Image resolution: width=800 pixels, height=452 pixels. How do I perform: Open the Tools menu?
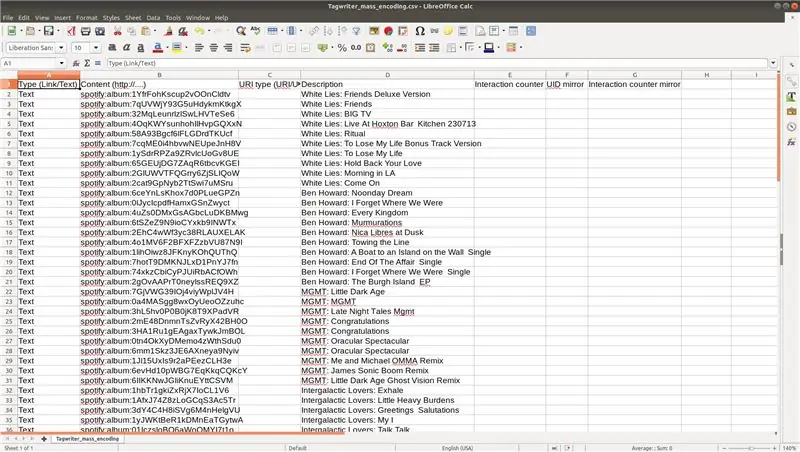click(x=173, y=17)
